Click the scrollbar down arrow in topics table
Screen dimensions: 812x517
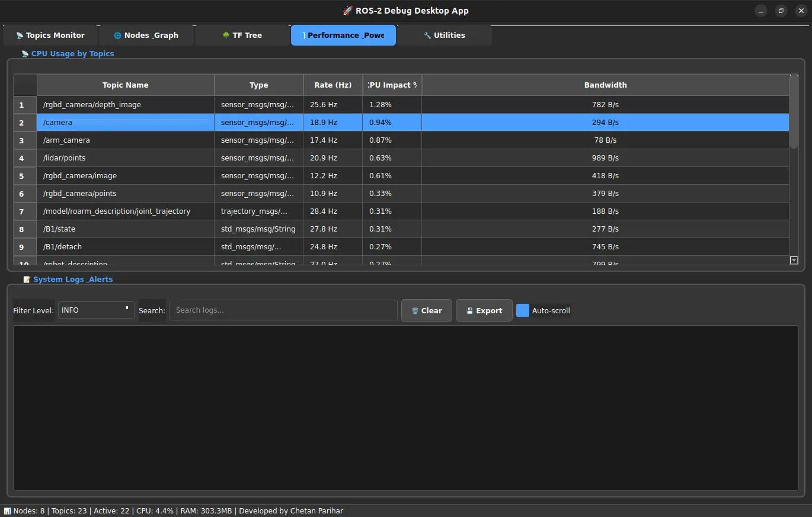coord(794,260)
